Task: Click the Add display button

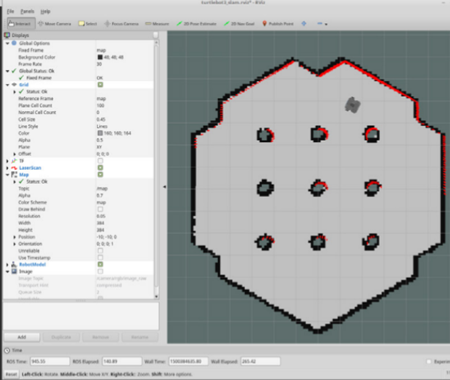Action: point(22,337)
